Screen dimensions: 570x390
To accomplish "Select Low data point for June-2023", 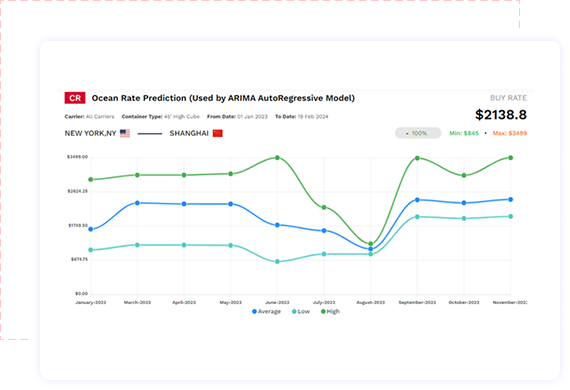I will 277,262.
